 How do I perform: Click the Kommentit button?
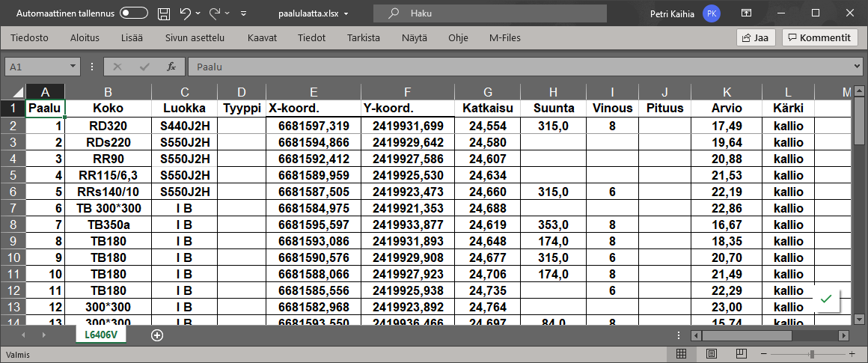tap(820, 37)
